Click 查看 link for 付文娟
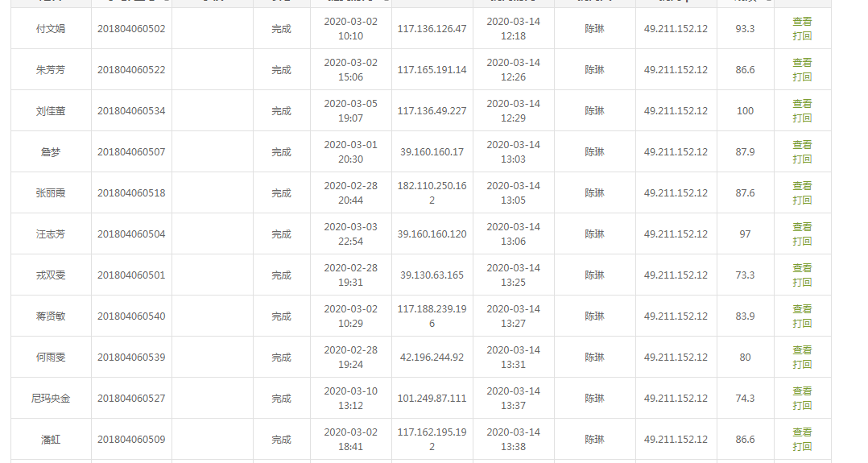 tap(802, 22)
